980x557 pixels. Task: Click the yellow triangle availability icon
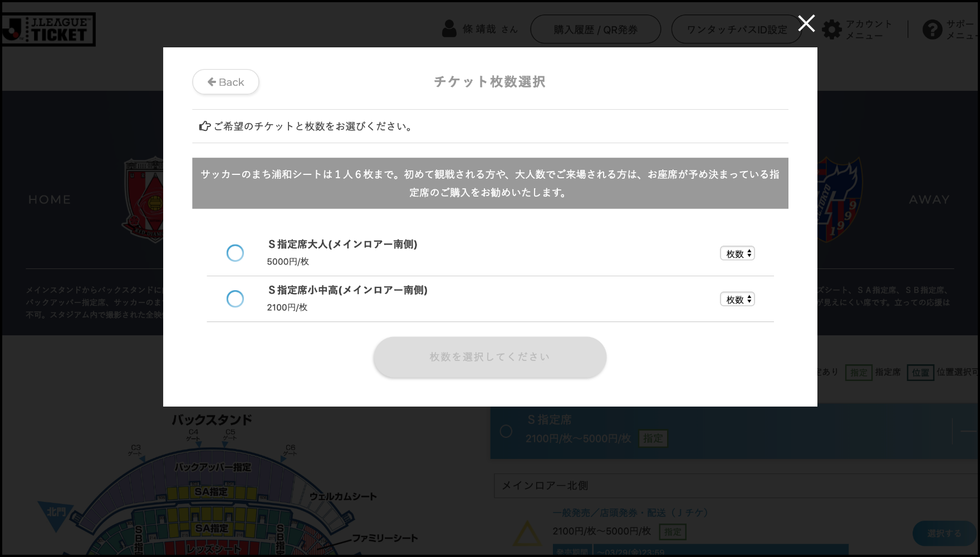(x=526, y=533)
